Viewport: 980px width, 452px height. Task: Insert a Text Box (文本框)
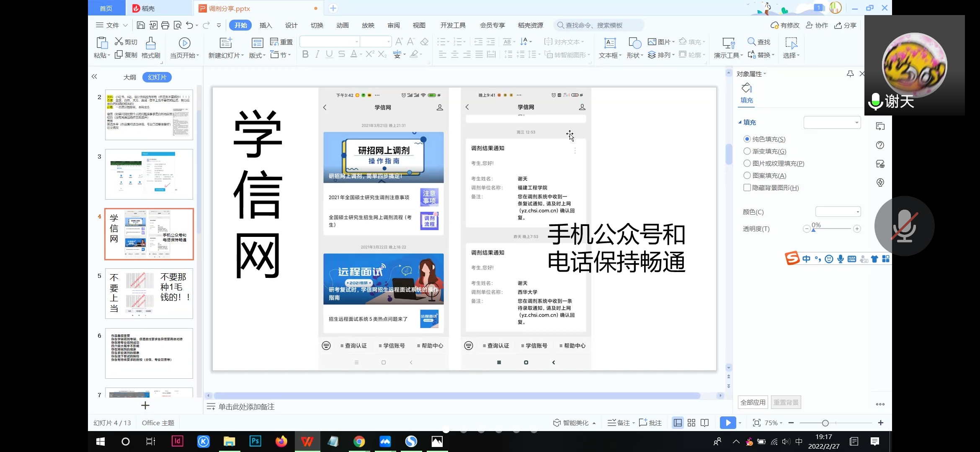point(610,43)
